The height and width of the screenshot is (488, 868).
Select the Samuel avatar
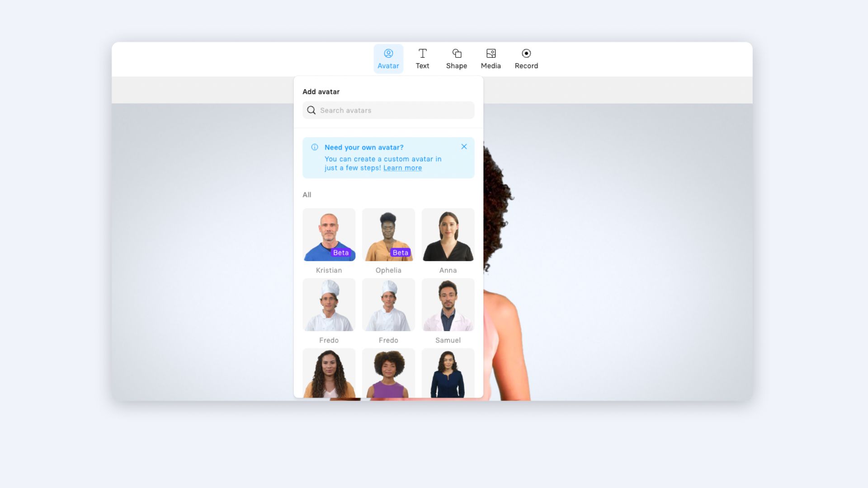click(x=448, y=304)
